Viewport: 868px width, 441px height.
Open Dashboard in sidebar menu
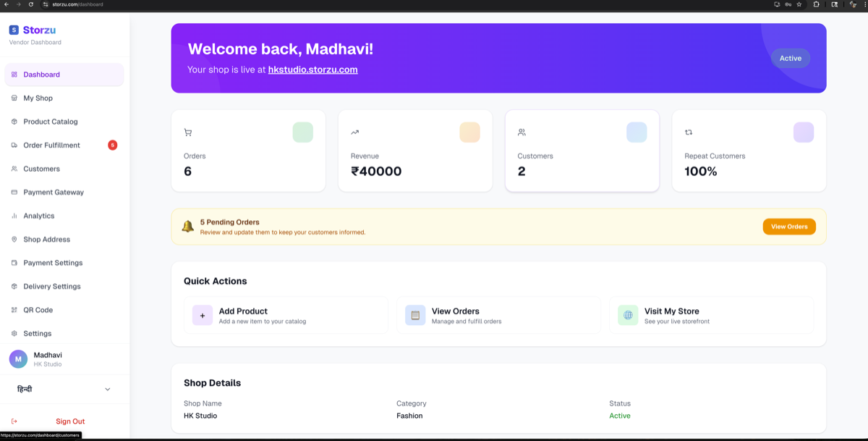[x=64, y=75]
